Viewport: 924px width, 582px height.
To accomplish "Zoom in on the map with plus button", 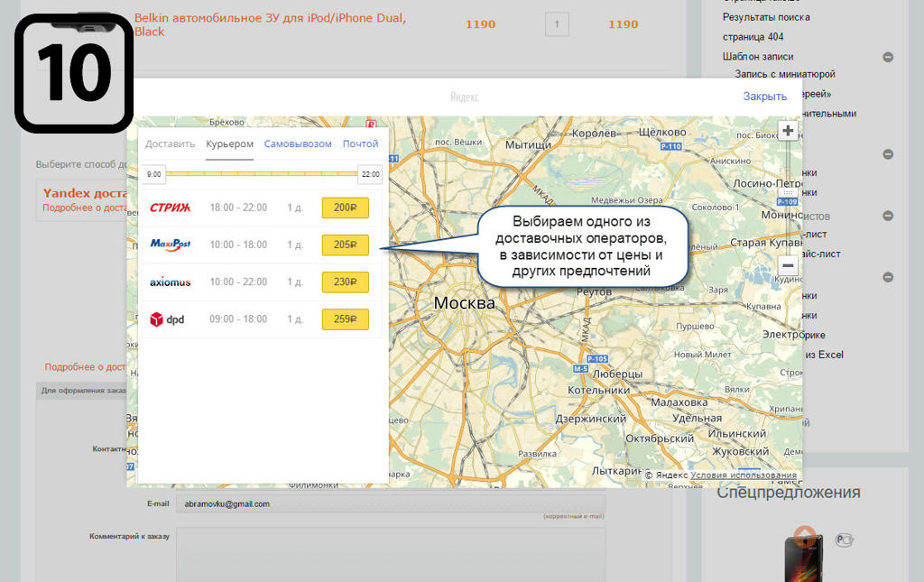I will tap(788, 131).
